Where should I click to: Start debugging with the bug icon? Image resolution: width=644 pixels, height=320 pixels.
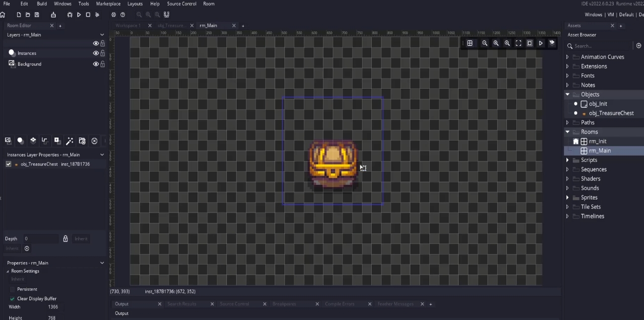tap(69, 15)
